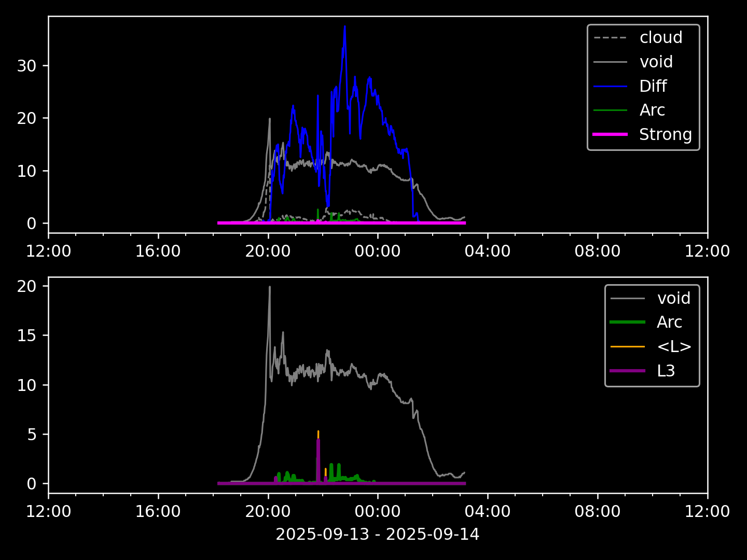This screenshot has height=560, width=747.
Task: Click the magenta Strong line swatch in legend
Action: click(610, 134)
